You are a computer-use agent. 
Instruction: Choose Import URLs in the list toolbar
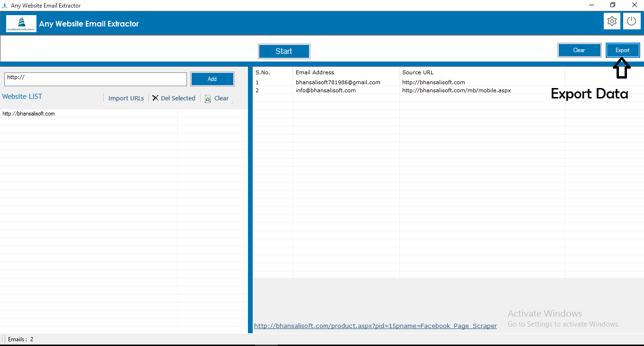tap(126, 98)
